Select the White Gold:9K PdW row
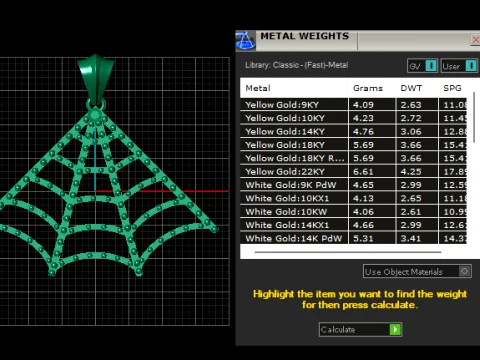 tap(353, 185)
